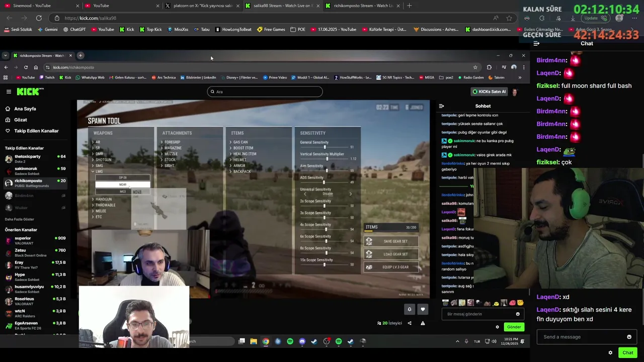
Task: Open Chrome from the taskbar
Action: [266, 341]
